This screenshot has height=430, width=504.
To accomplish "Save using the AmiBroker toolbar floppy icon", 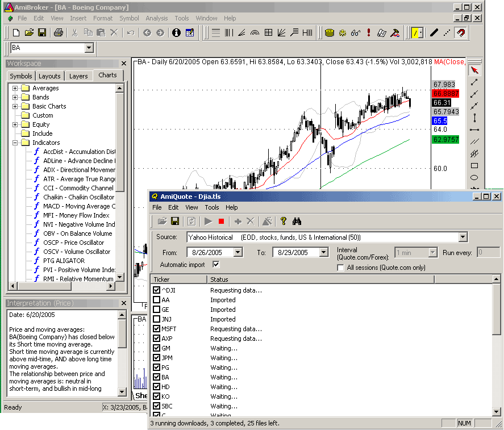I will (x=42, y=32).
